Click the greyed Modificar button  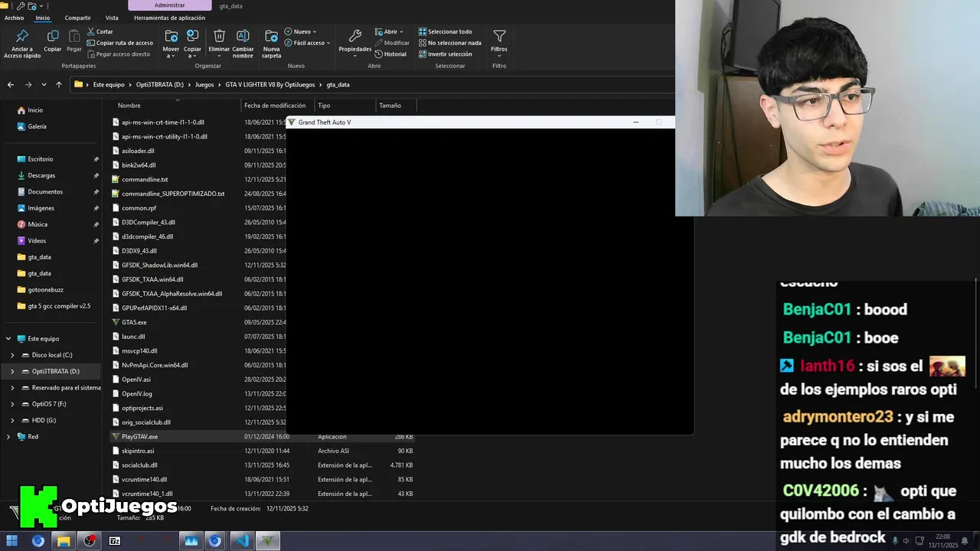click(391, 43)
